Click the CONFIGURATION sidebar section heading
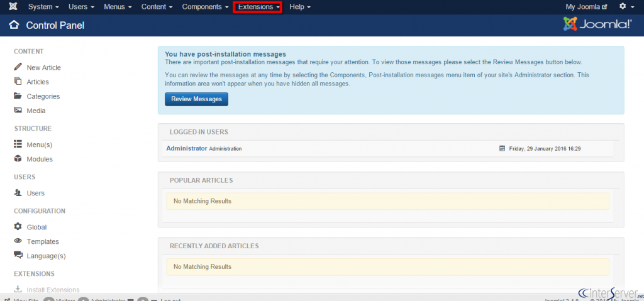The image size is (644, 301). point(40,211)
